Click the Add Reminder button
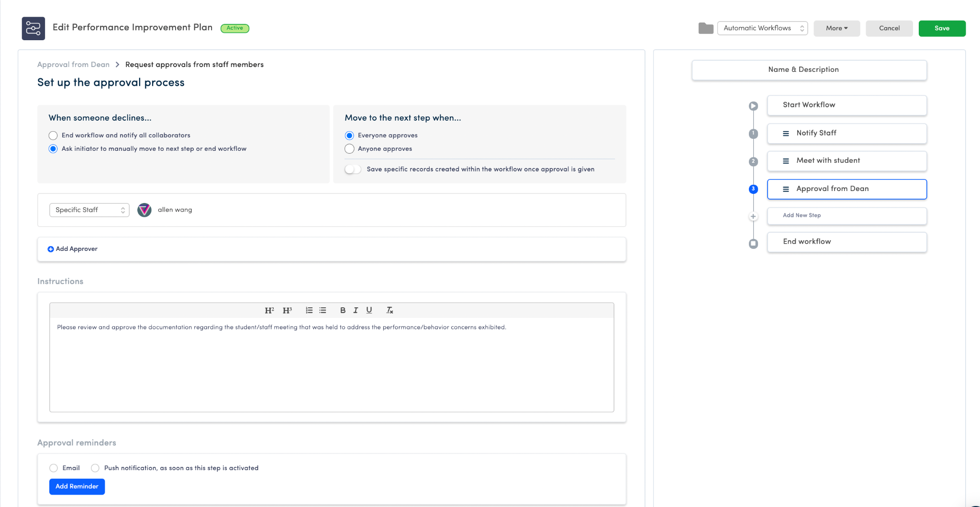The height and width of the screenshot is (507, 980). (77, 486)
